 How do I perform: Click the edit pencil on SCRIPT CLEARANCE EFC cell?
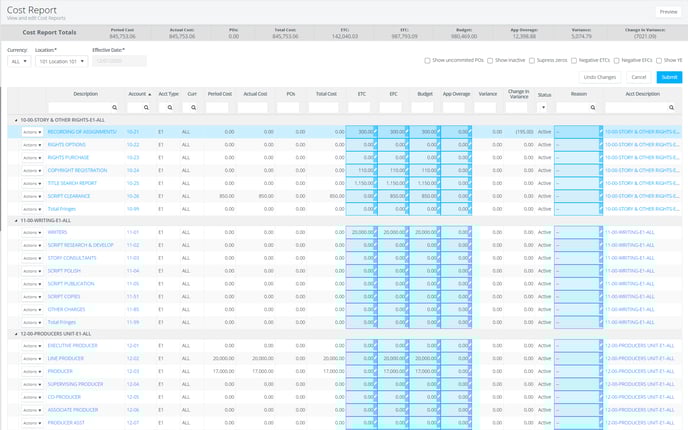click(x=407, y=194)
